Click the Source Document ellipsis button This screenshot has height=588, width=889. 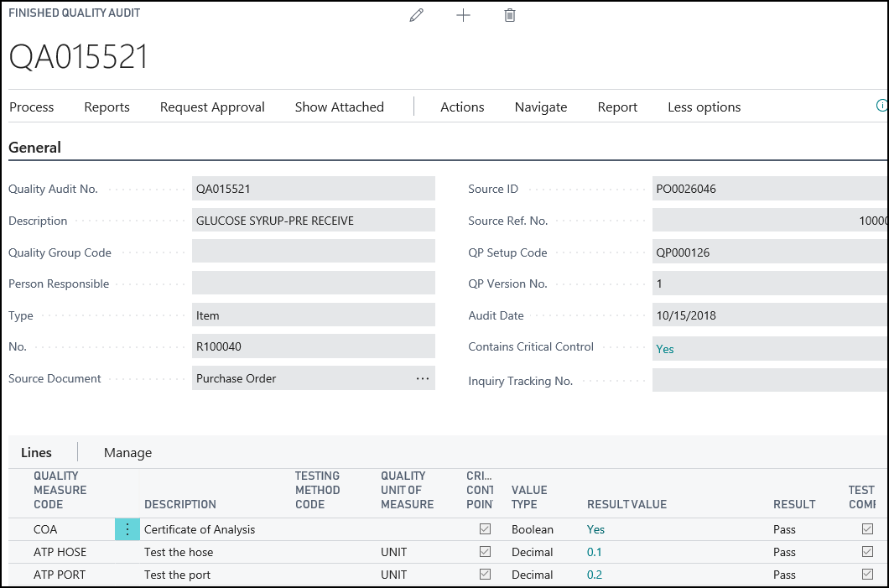point(423,378)
